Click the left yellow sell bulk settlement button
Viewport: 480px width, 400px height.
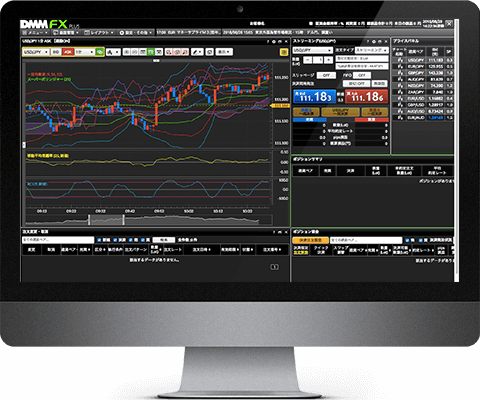tap(306, 112)
